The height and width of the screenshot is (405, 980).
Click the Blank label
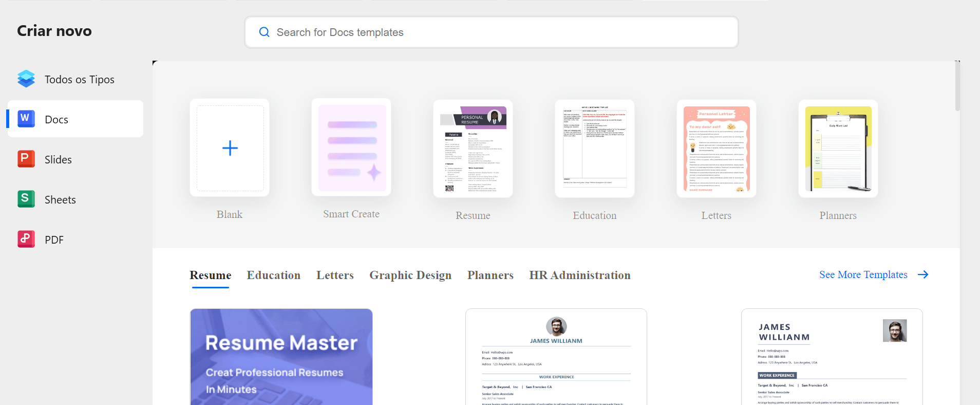[x=230, y=214]
